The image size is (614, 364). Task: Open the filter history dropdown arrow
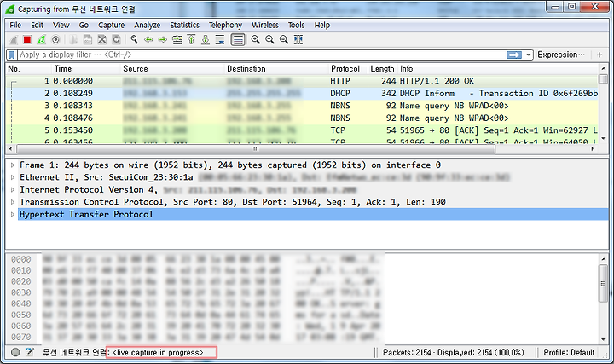tap(529, 55)
